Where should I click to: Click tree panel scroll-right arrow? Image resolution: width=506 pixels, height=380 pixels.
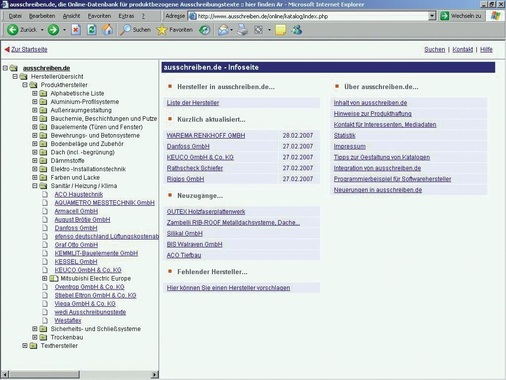coord(154,374)
